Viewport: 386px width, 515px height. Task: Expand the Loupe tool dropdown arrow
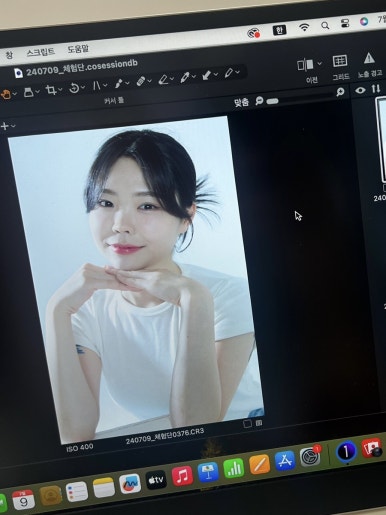click(38, 91)
